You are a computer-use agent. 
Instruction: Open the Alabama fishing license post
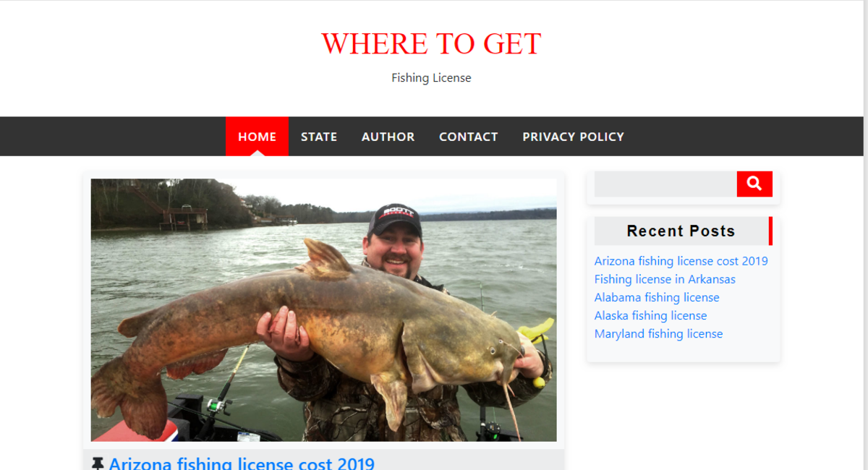[657, 297]
